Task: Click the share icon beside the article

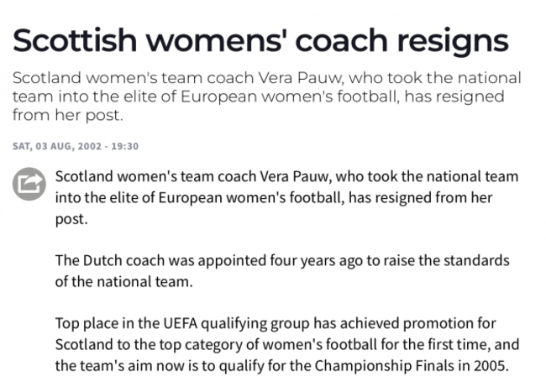Action: (x=29, y=184)
